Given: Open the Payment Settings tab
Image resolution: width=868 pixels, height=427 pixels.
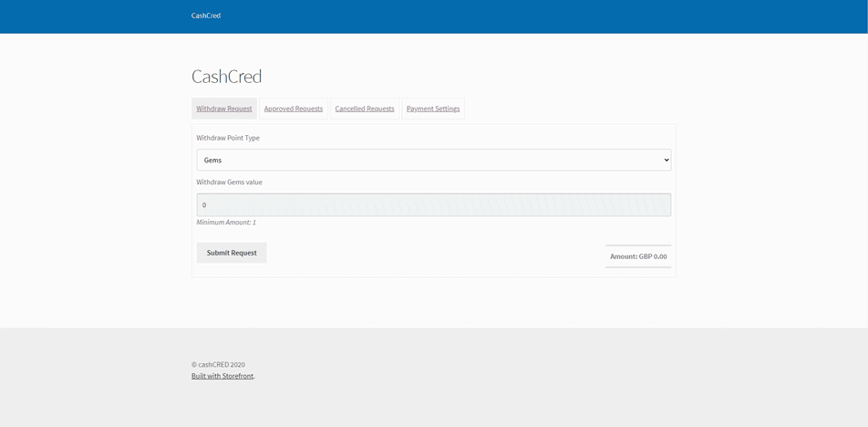Looking at the screenshot, I should click(433, 109).
